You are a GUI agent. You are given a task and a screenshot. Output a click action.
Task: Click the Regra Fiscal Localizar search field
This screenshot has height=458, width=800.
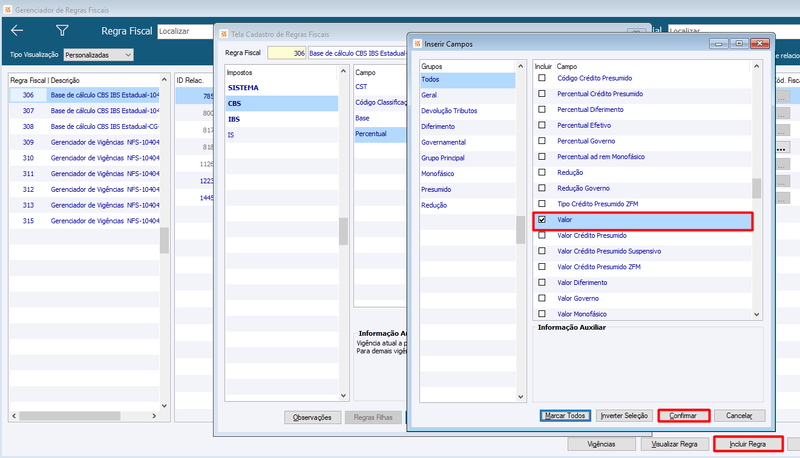tap(186, 31)
